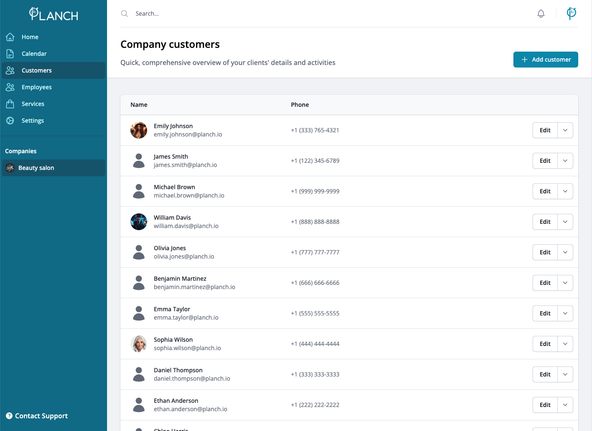
Task: Click the name Sophia Wilson
Action: [173, 340]
